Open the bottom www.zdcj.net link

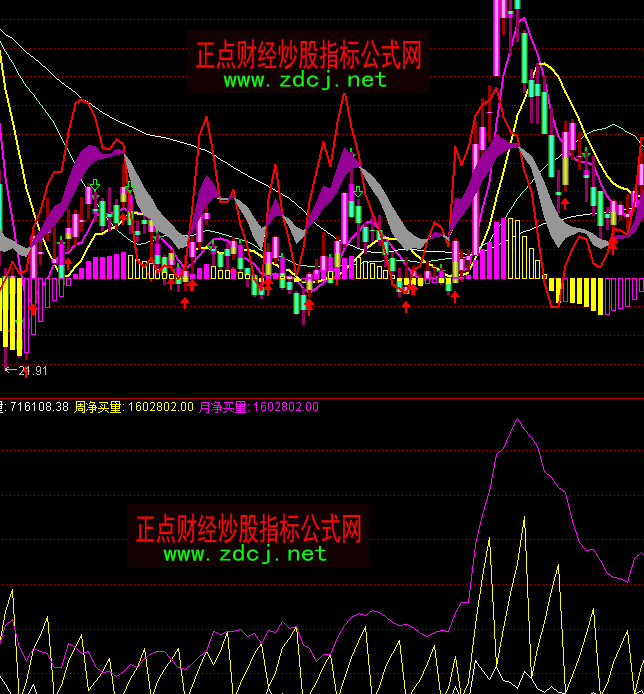[245, 553]
